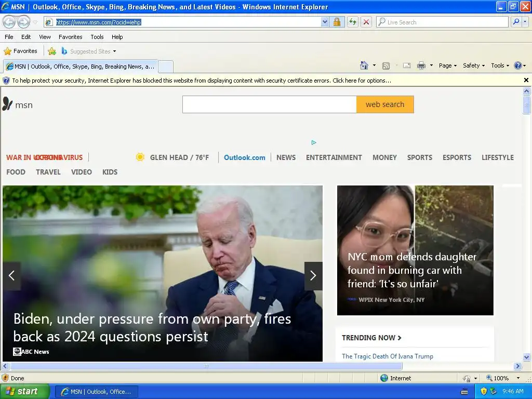The image size is (532, 399).
Task: Click the security information bar message
Action: pyautogui.click(x=202, y=81)
